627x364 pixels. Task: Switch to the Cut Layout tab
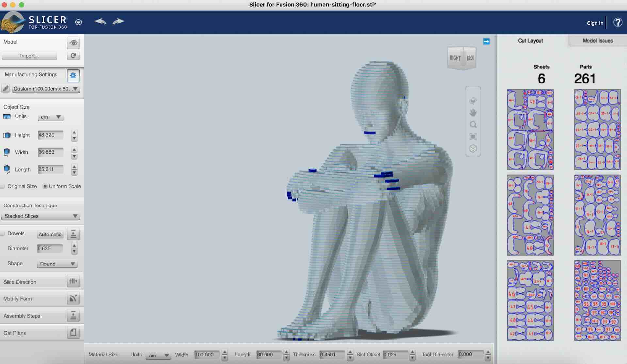(x=530, y=41)
